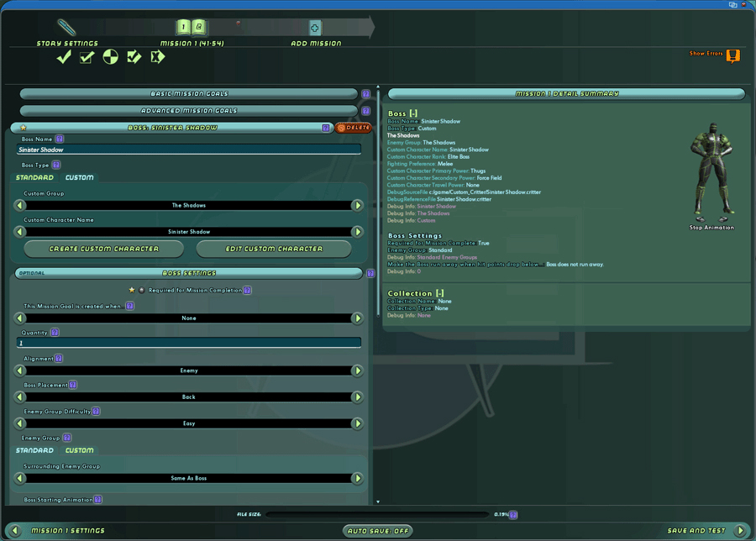Click the single green checkmark icon
The height and width of the screenshot is (541, 756).
pos(64,57)
